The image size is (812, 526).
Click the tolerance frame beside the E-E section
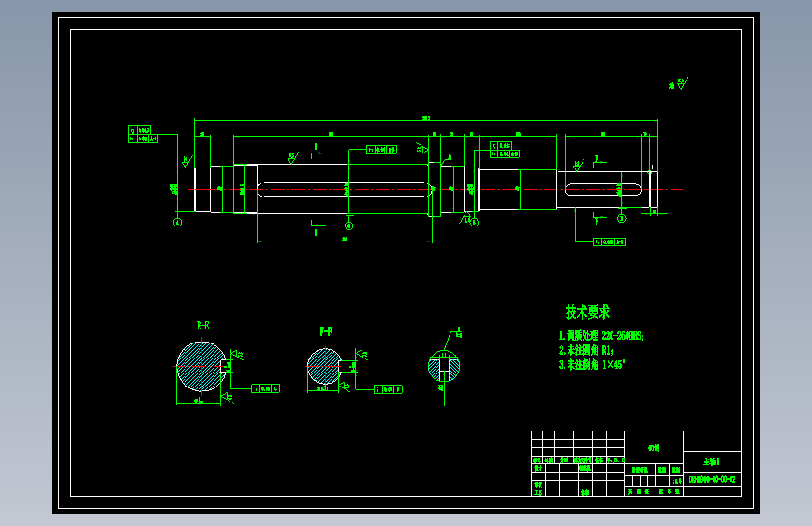coord(266,388)
